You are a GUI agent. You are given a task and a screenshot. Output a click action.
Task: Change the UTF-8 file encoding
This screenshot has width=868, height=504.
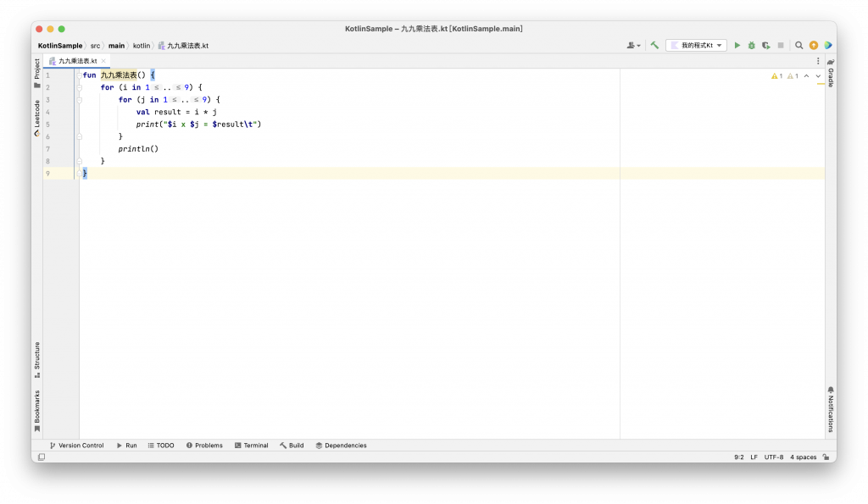click(774, 457)
